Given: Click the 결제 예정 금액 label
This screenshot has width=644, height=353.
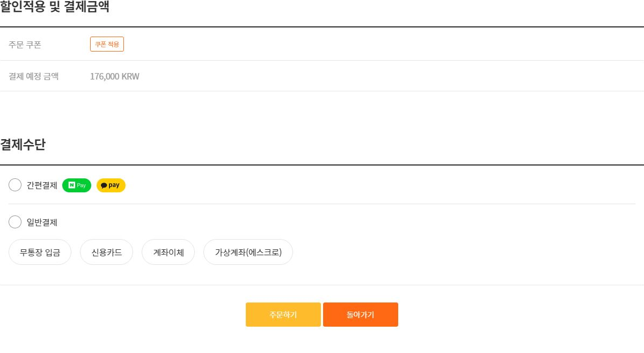Looking at the screenshot, I should [x=34, y=76].
